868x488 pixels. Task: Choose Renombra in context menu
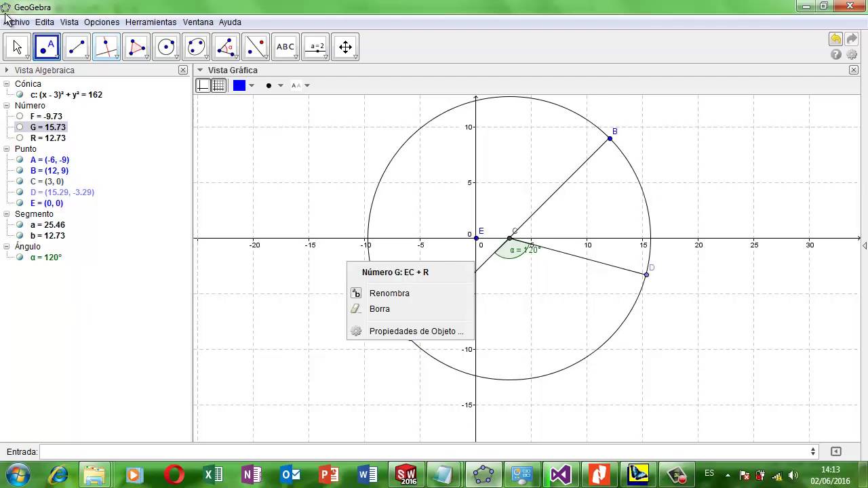pyautogui.click(x=410, y=293)
